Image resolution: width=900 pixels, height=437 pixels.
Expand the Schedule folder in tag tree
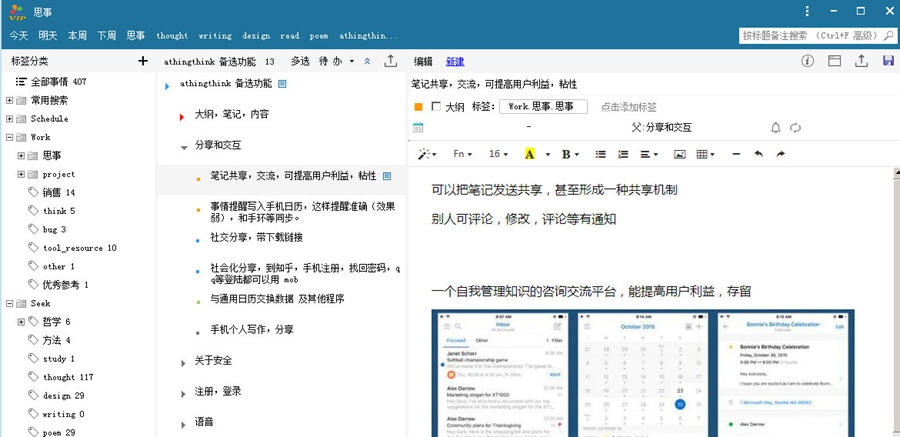10,118
